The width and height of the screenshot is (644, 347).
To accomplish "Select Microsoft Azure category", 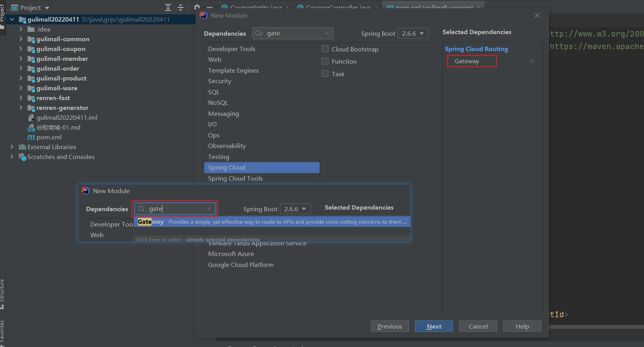I will pyautogui.click(x=262, y=254).
